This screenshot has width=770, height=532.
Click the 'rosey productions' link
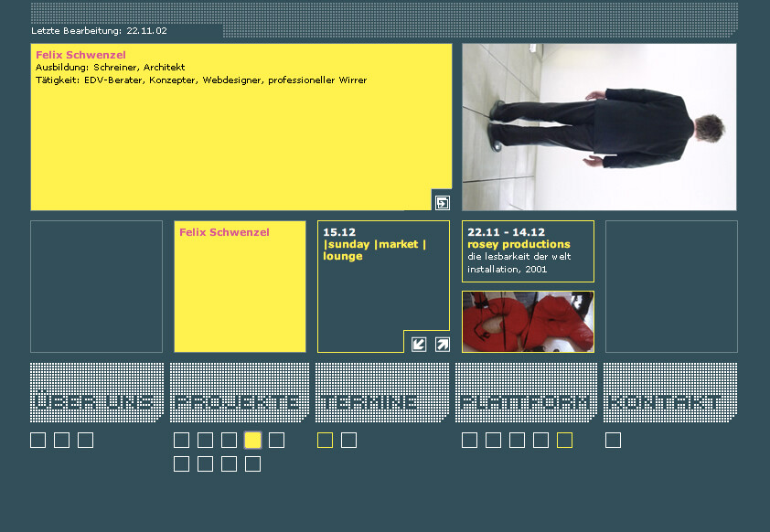pyautogui.click(x=519, y=244)
